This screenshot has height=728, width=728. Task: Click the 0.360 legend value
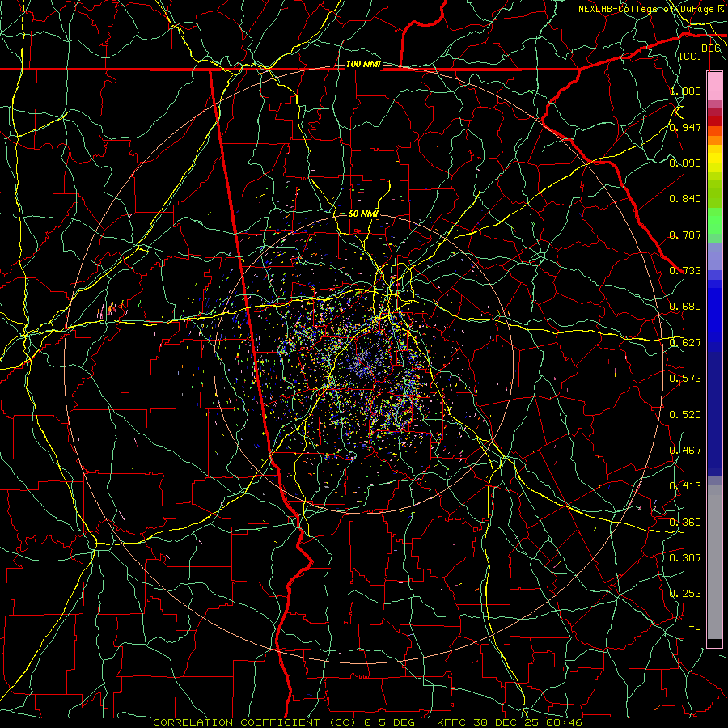(x=685, y=523)
